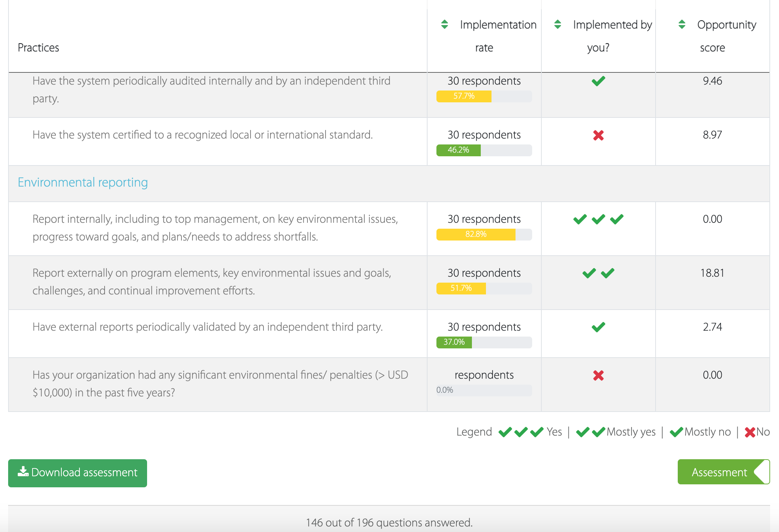Click double checkmark for external reporting row
This screenshot has width=779, height=532.
[x=598, y=273]
